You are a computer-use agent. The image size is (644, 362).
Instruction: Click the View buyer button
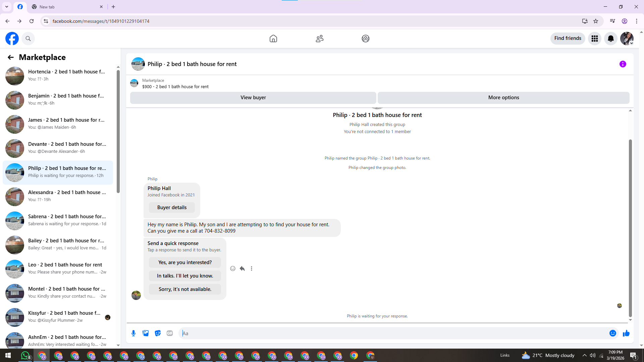pyautogui.click(x=253, y=98)
